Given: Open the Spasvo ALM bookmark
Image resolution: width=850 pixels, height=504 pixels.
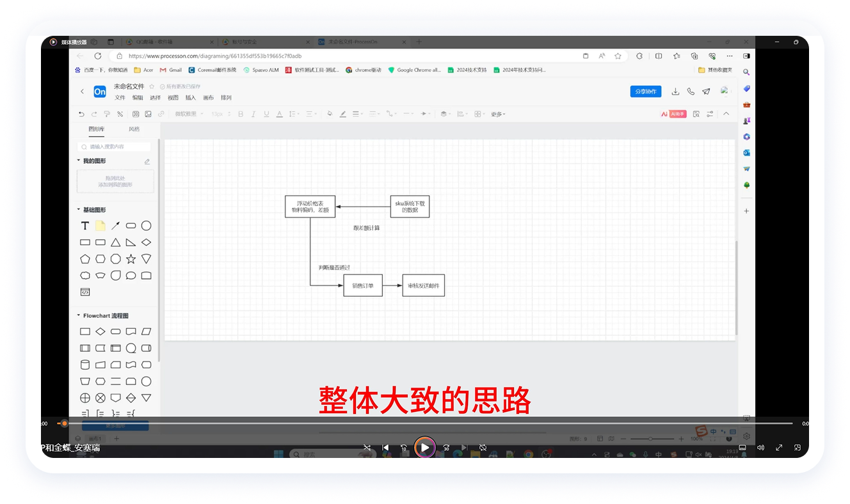Looking at the screenshot, I should pyautogui.click(x=261, y=70).
